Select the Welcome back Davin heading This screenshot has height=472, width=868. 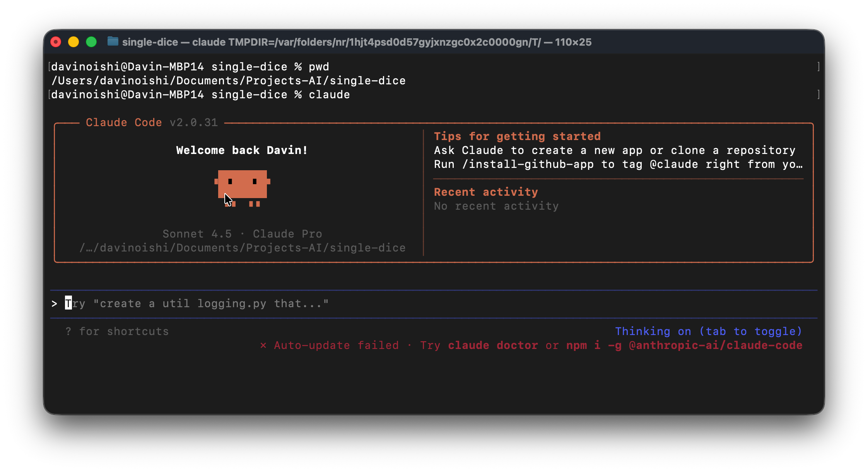click(x=242, y=150)
